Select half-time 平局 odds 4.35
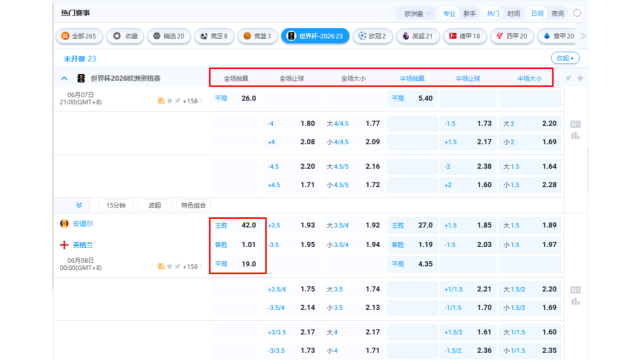Image resolution: width=640 pixels, height=360 pixels. pyautogui.click(x=412, y=264)
